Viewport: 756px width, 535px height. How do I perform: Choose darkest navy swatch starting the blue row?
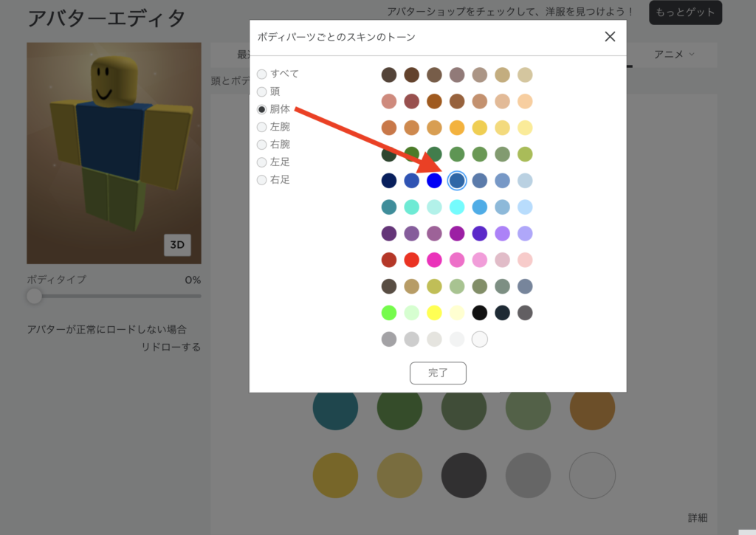[389, 181]
